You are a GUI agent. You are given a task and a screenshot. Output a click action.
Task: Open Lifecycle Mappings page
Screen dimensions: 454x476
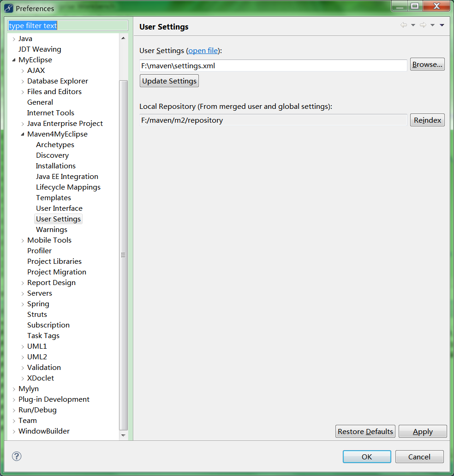68,187
